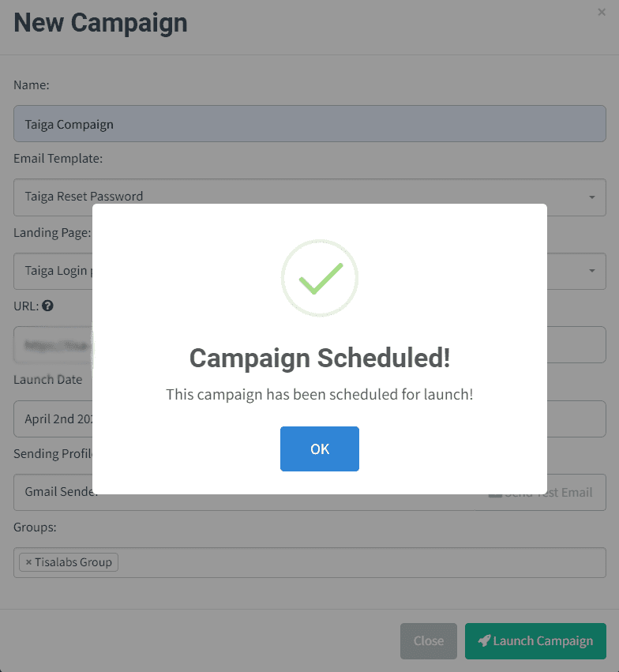Click the Send Test Email button
The image size is (619, 672).
pos(541,493)
